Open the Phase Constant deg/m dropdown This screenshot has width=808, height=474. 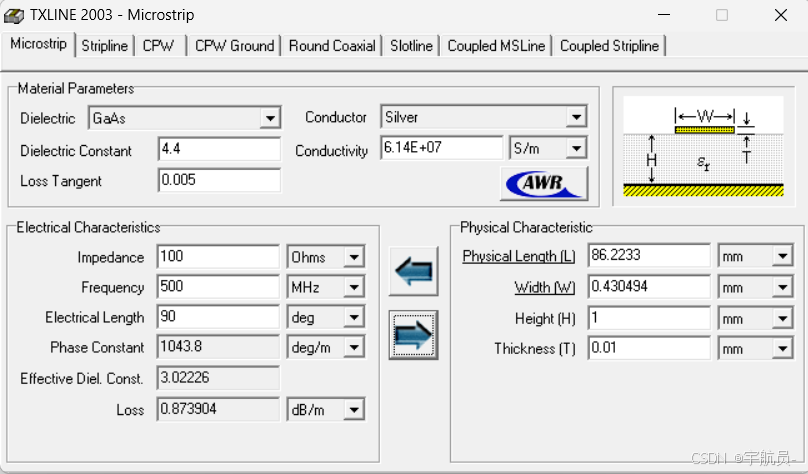[x=354, y=347]
